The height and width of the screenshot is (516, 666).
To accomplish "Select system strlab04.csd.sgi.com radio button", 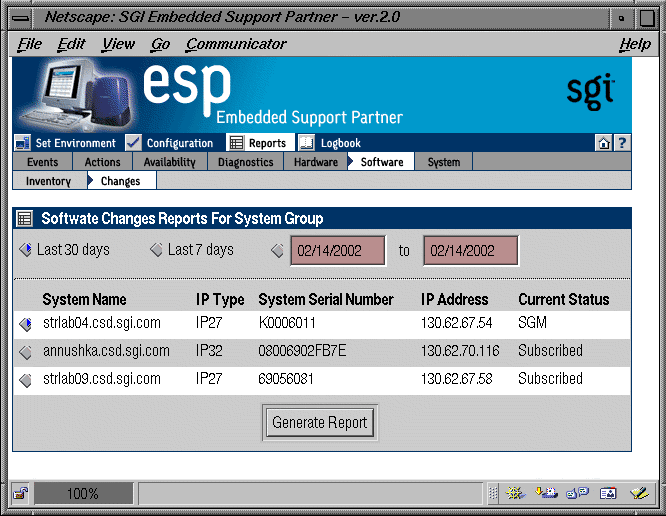I will 26,324.
